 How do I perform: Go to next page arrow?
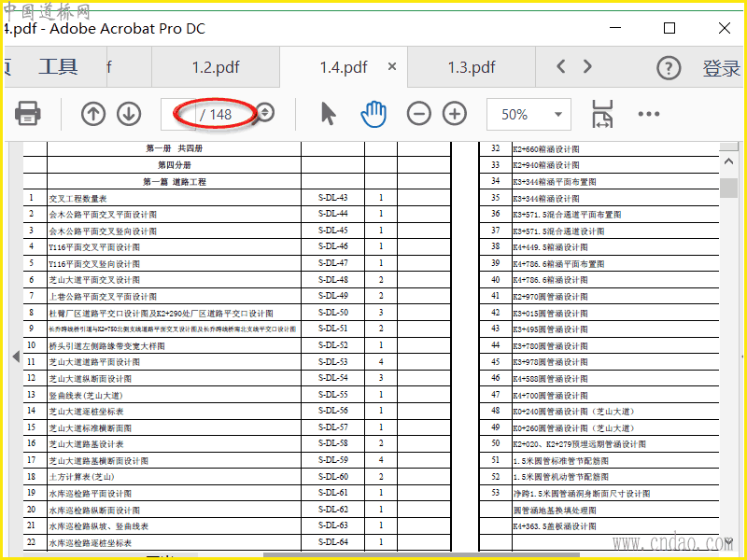[129, 114]
